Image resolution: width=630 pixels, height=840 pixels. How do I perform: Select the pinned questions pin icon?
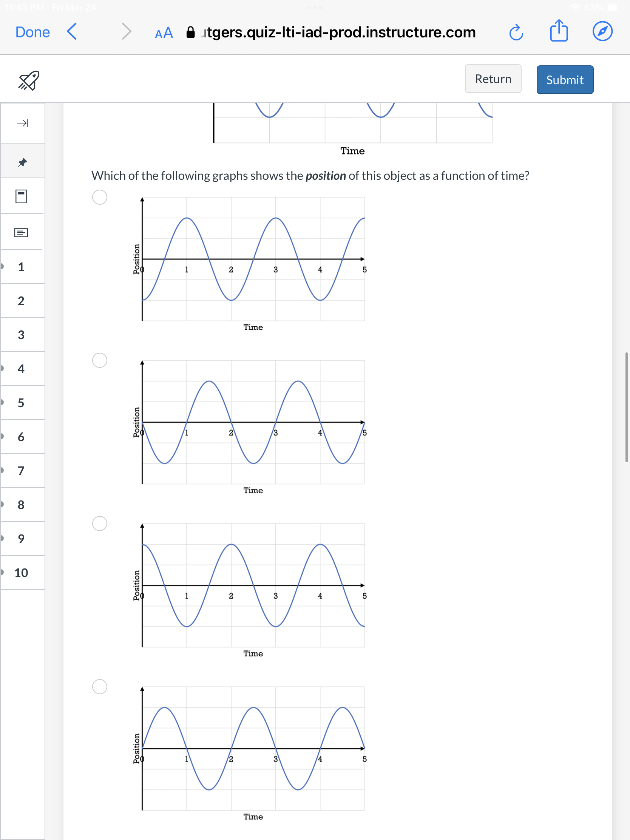pyautogui.click(x=22, y=161)
